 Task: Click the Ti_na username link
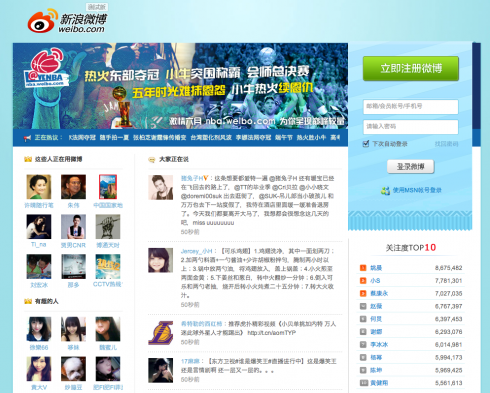click(39, 245)
